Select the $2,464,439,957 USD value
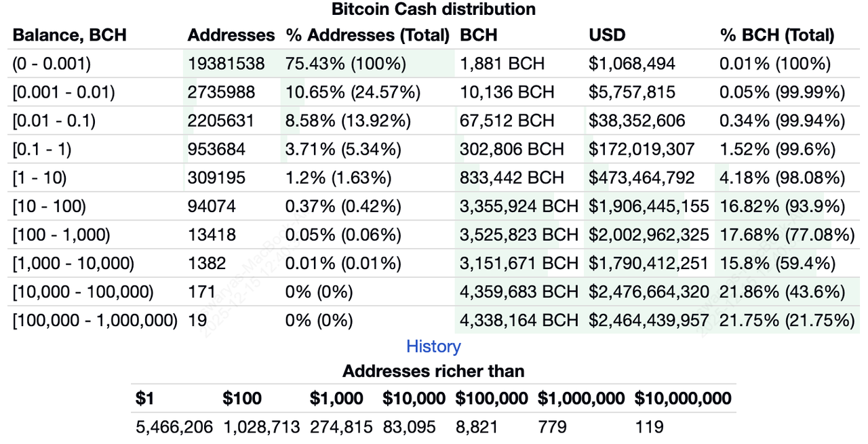 [649, 320]
